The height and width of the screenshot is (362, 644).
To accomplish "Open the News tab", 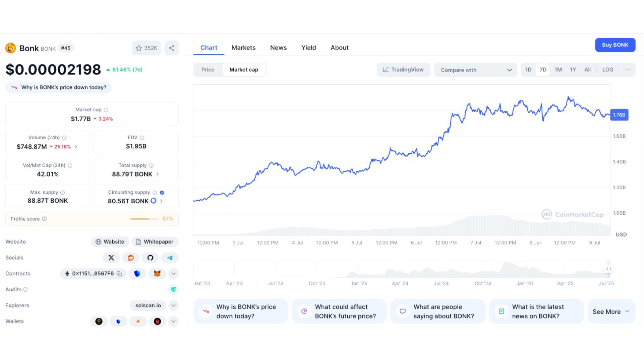I will [279, 48].
